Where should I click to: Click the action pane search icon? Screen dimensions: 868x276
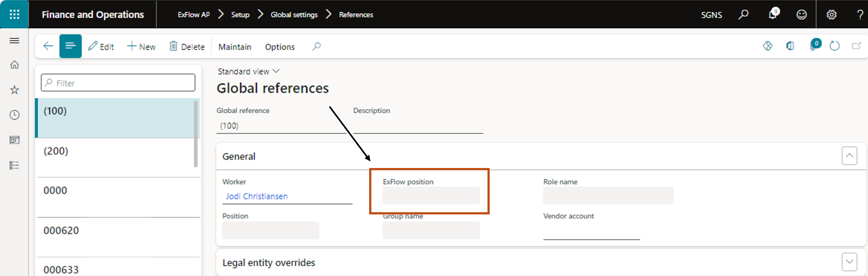pyautogui.click(x=316, y=46)
